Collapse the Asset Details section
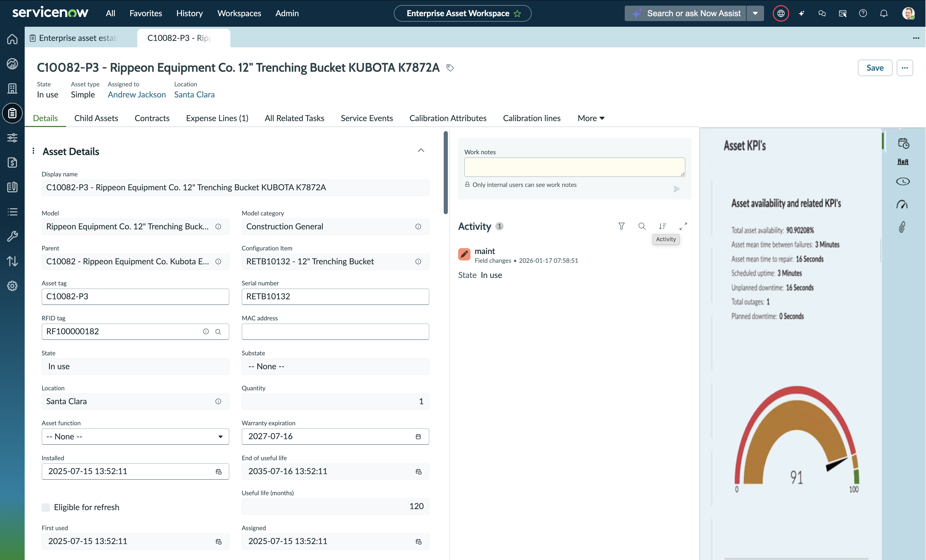The height and width of the screenshot is (560, 926). click(421, 150)
